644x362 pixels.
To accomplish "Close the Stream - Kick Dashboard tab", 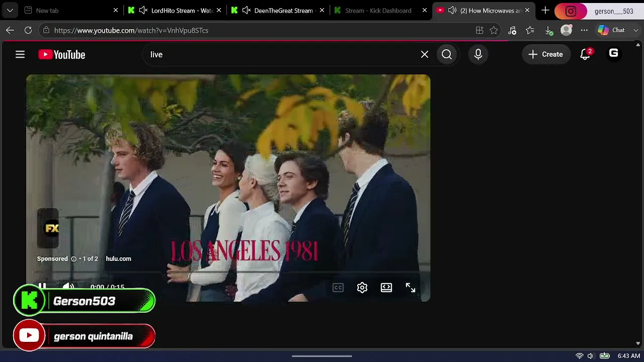I will (x=425, y=11).
